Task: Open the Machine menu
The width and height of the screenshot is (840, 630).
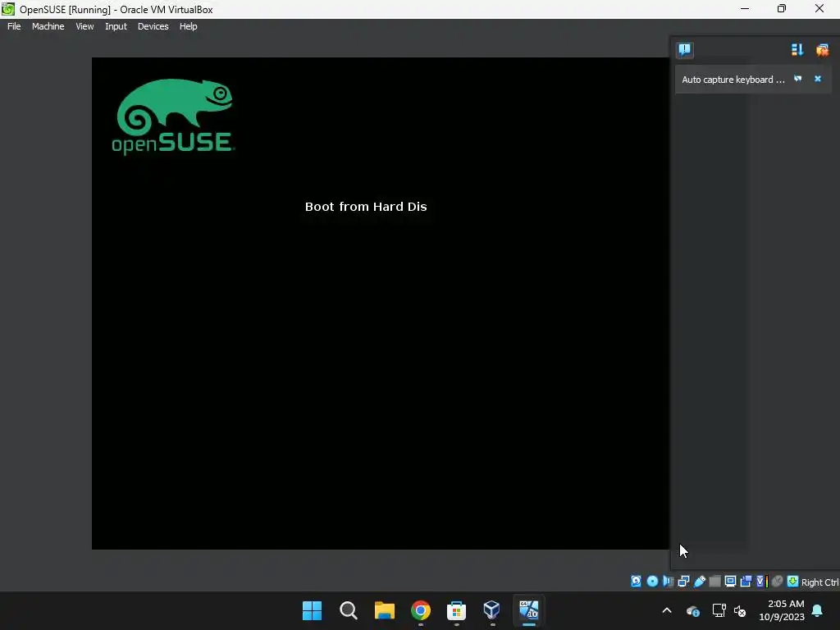Action: pos(48,26)
